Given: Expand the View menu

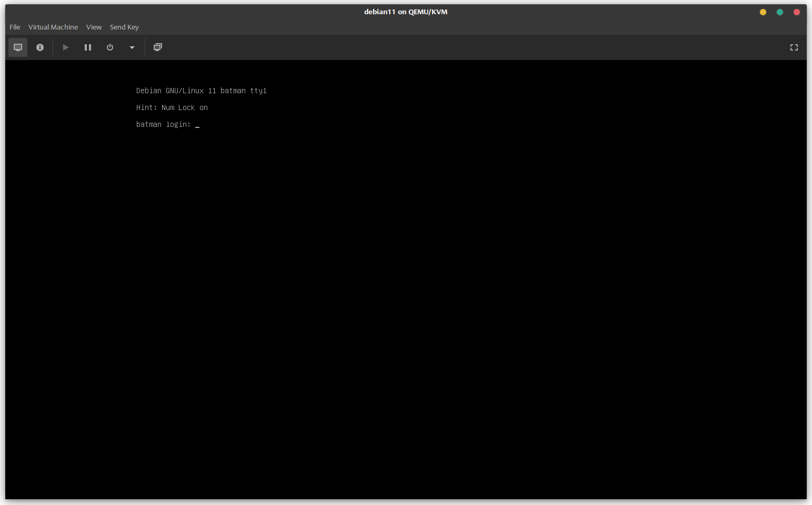Looking at the screenshot, I should coord(94,27).
